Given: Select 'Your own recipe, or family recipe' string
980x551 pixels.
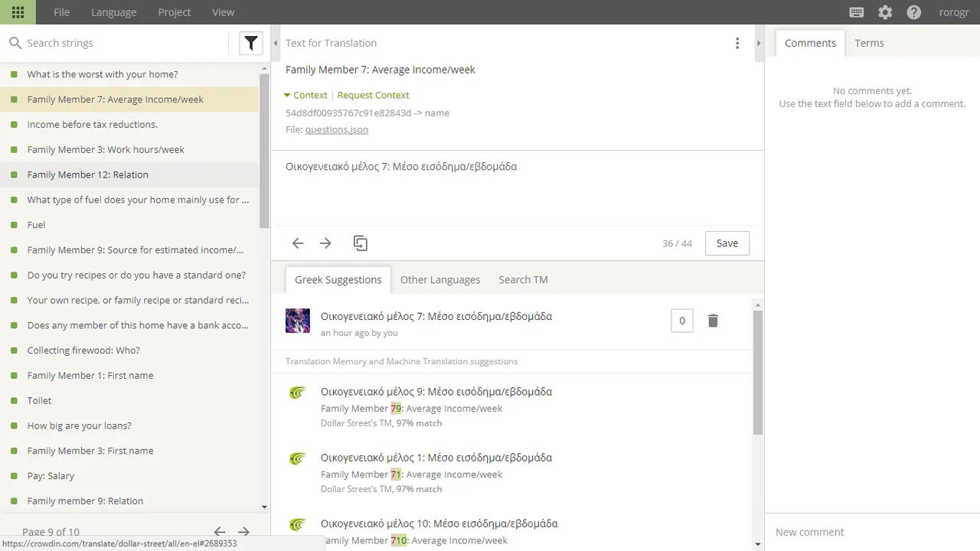Looking at the screenshot, I should (x=129, y=300).
